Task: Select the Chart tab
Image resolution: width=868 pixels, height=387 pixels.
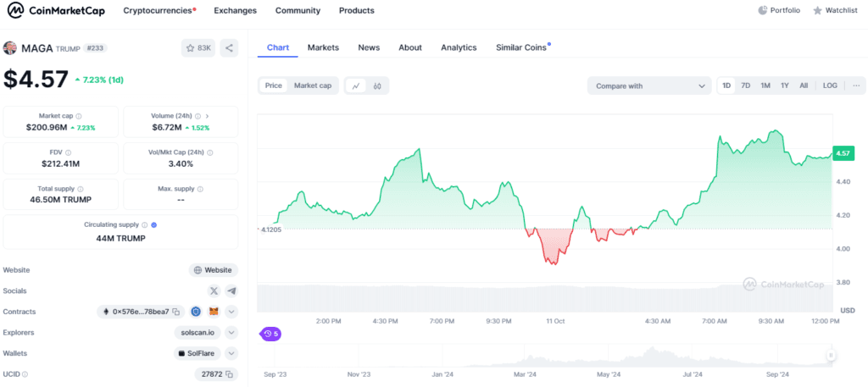Action: pos(278,47)
